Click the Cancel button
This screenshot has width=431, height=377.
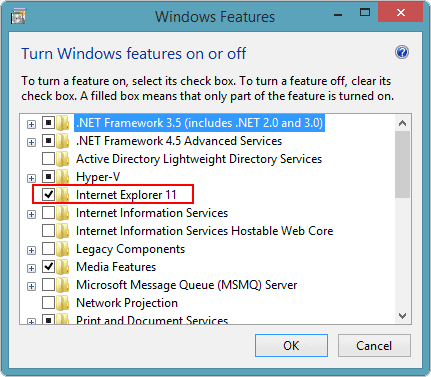coord(374,346)
